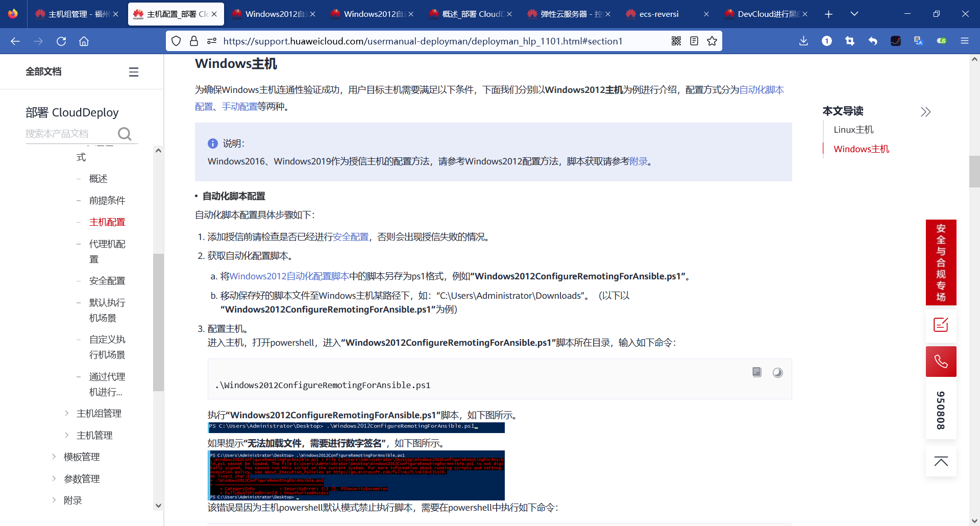Click the 搜索本产品文档 search field
Viewport: 980px width, 526px height.
[x=71, y=134]
